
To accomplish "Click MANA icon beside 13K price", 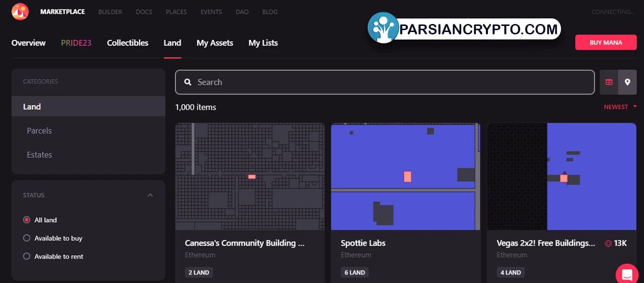I will 608,243.
